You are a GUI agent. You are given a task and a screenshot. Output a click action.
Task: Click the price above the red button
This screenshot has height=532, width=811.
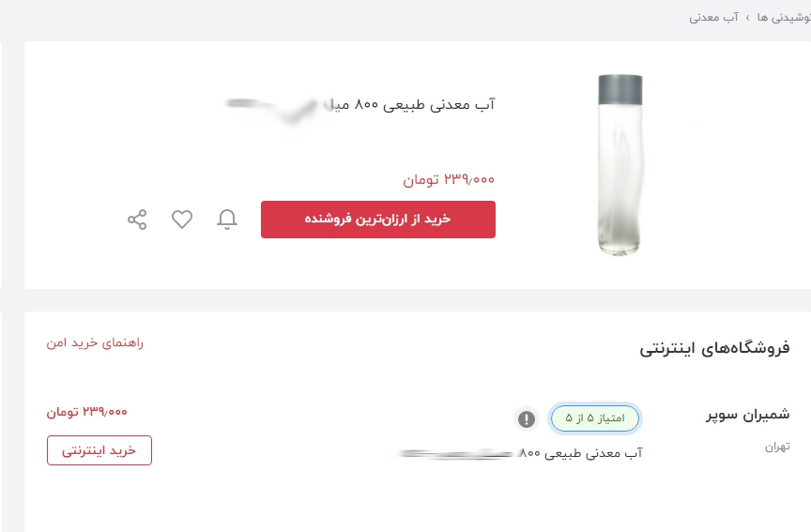tap(449, 179)
